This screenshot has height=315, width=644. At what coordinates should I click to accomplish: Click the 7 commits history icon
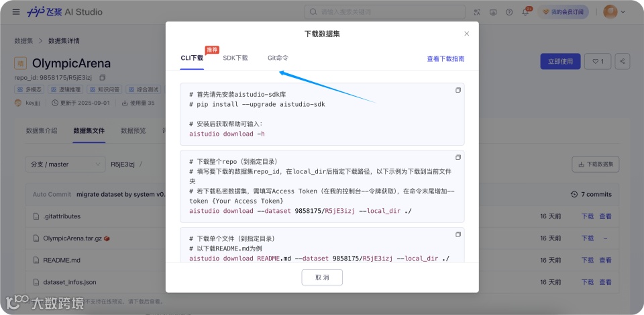574,194
